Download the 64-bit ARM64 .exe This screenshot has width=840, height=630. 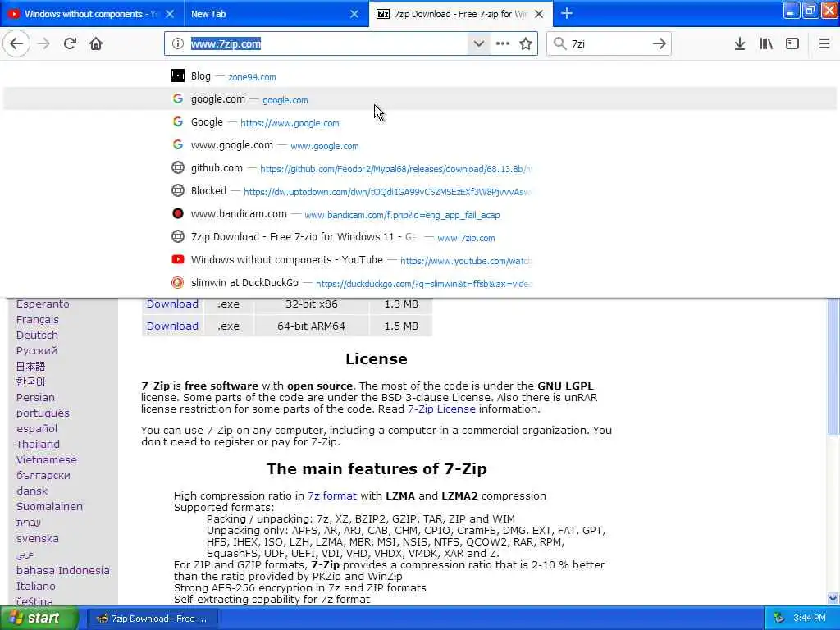172,326
